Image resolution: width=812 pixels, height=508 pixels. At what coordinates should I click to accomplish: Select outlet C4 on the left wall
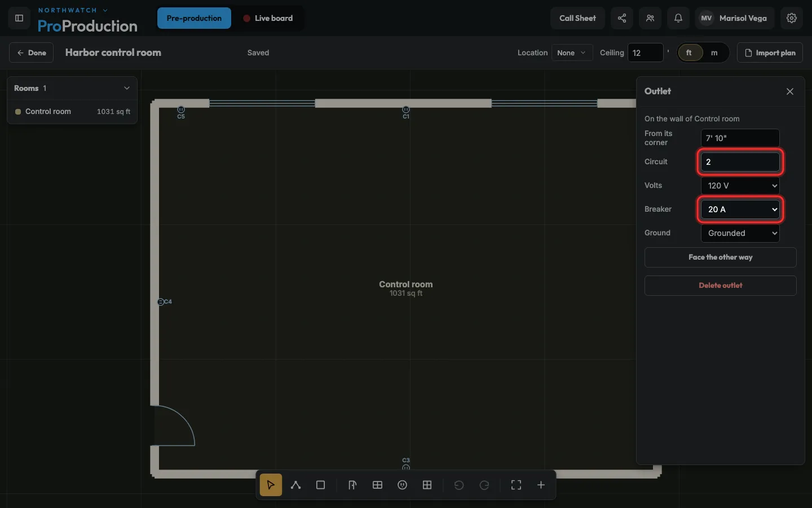click(x=161, y=302)
